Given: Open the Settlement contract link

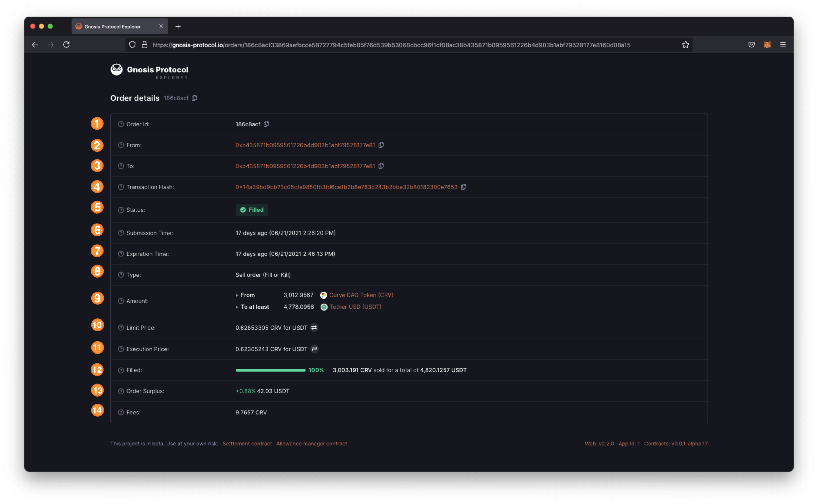Looking at the screenshot, I should click(x=247, y=444).
